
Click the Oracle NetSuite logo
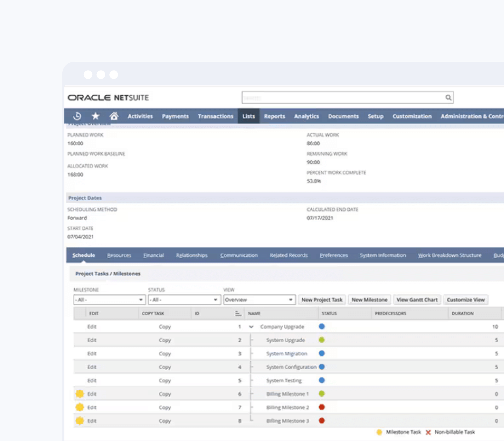pos(108,98)
